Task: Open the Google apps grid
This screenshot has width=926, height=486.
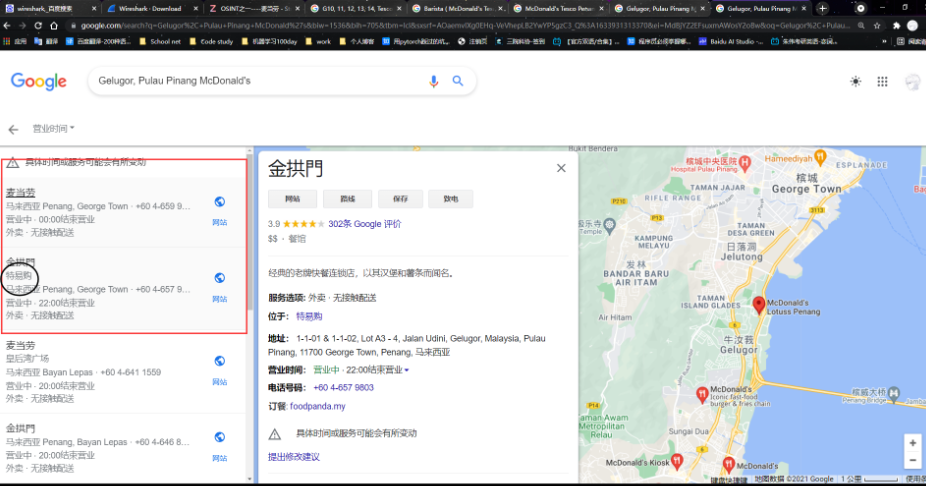Action: pos(882,81)
